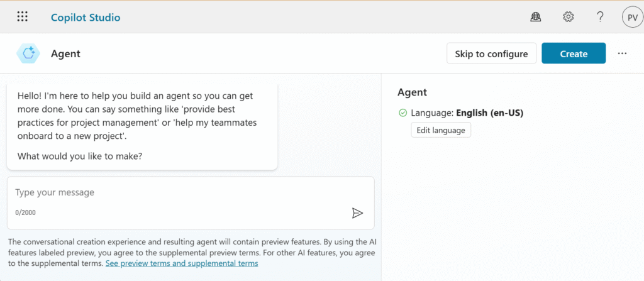Image resolution: width=644 pixels, height=281 pixels.
Task: Focus the Type your message field
Action: 191,203
